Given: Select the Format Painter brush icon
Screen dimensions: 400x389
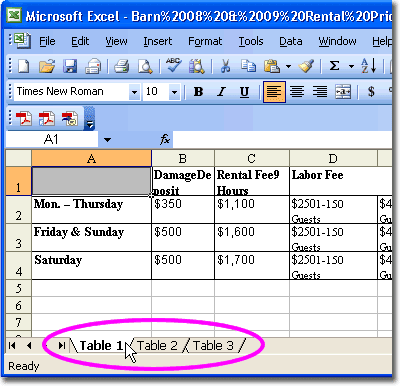Looking at the screenshot, I should [306, 66].
